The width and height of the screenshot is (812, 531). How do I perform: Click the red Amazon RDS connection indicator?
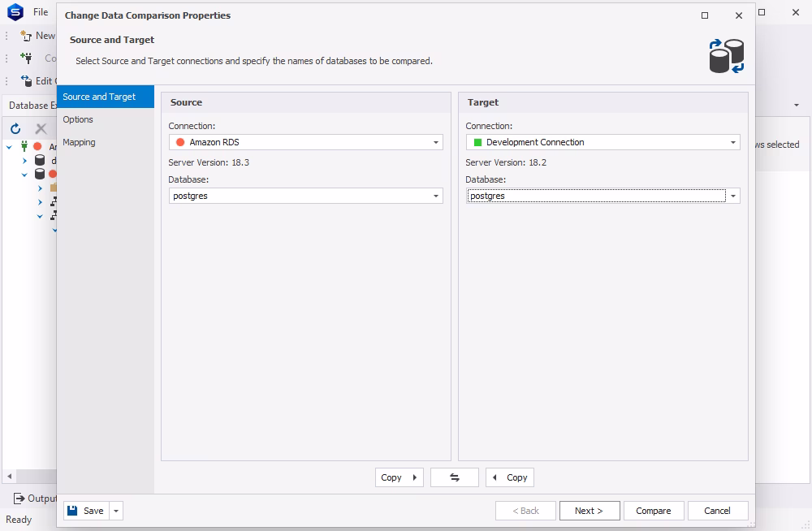tap(180, 142)
